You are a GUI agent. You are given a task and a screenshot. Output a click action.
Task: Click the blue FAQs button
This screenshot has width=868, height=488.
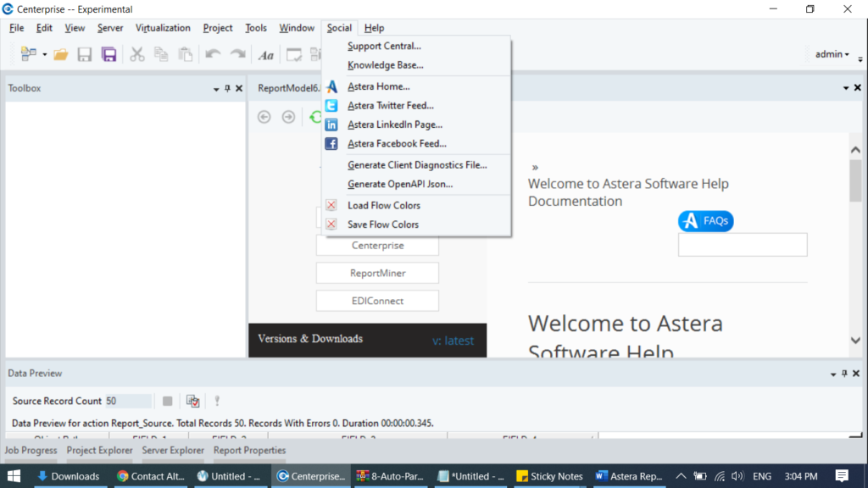point(705,221)
